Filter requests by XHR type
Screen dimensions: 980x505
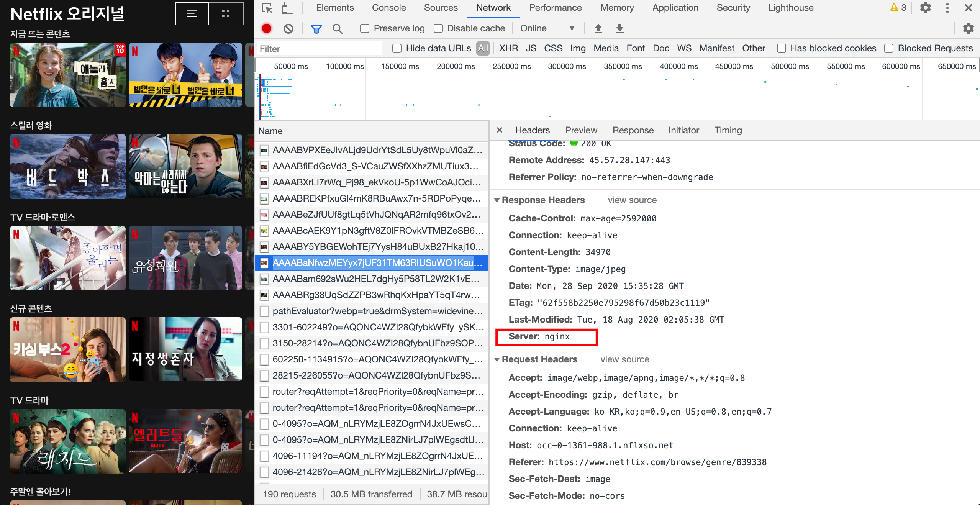(x=508, y=48)
